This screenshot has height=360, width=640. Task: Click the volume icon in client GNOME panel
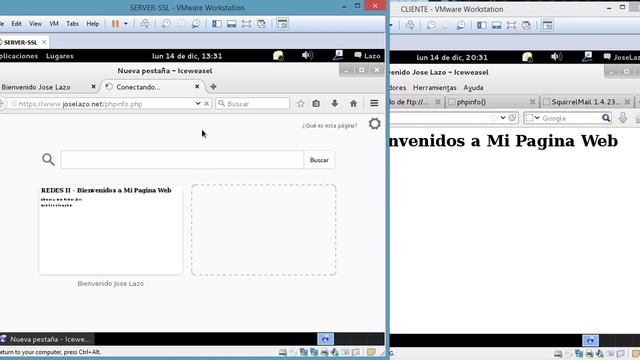[556, 57]
